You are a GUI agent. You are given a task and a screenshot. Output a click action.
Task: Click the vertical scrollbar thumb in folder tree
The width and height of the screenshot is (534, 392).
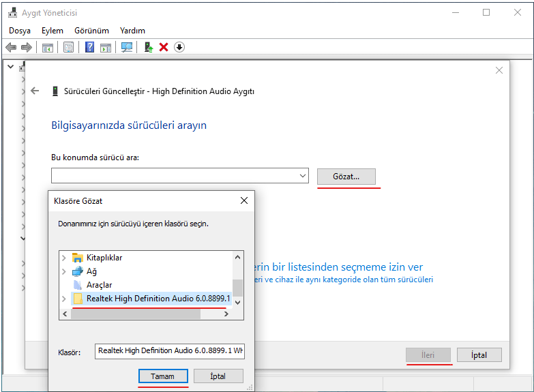coord(238,288)
